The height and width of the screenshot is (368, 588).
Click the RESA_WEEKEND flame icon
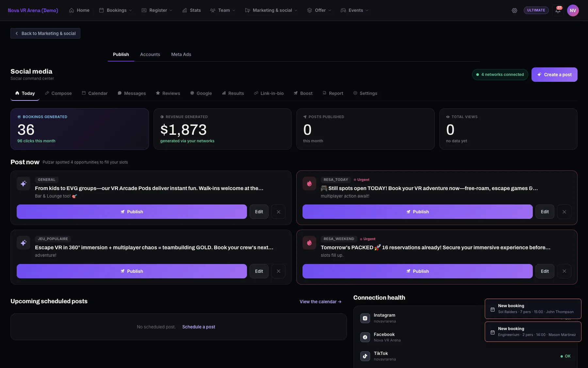click(309, 243)
